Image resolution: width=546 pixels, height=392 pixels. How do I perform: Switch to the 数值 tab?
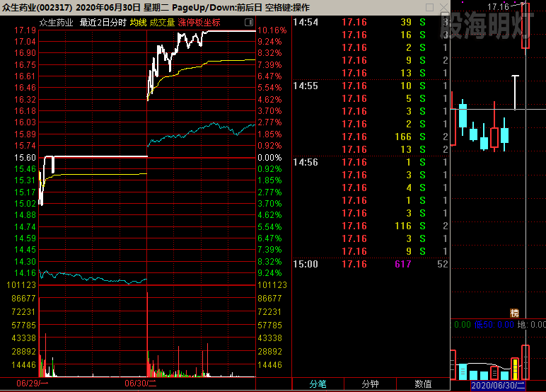[423, 384]
